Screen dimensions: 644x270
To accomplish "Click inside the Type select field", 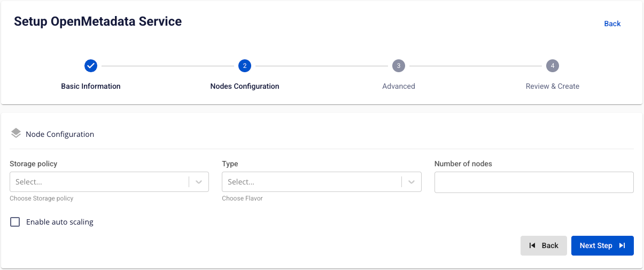I will (322, 182).
